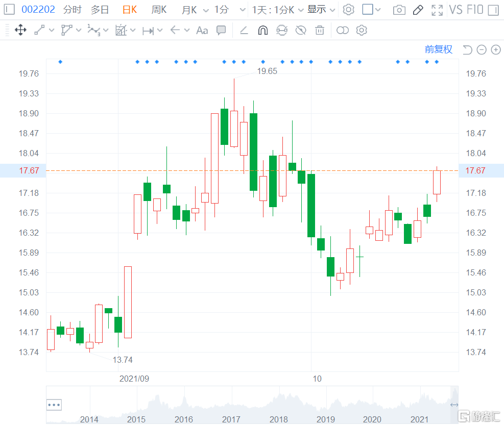Screen dimensions: 504x426
Task: Toggle hide drawings eye icon
Action: (x=301, y=31)
